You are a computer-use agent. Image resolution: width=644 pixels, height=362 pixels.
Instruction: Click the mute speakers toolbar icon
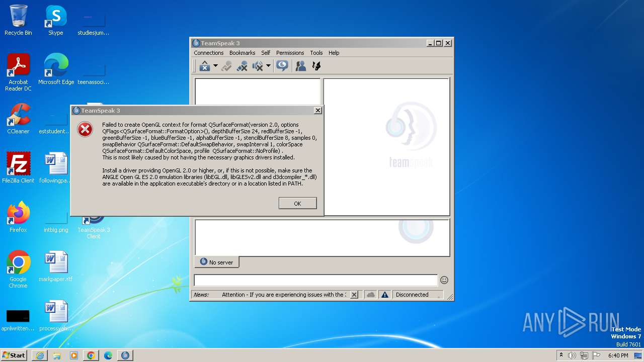258,66
